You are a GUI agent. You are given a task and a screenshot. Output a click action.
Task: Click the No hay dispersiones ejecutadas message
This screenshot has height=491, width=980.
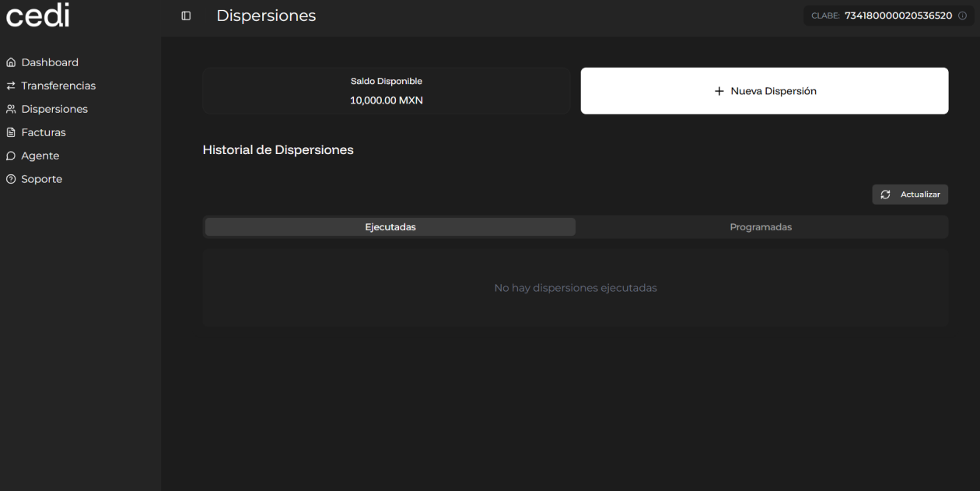click(576, 288)
